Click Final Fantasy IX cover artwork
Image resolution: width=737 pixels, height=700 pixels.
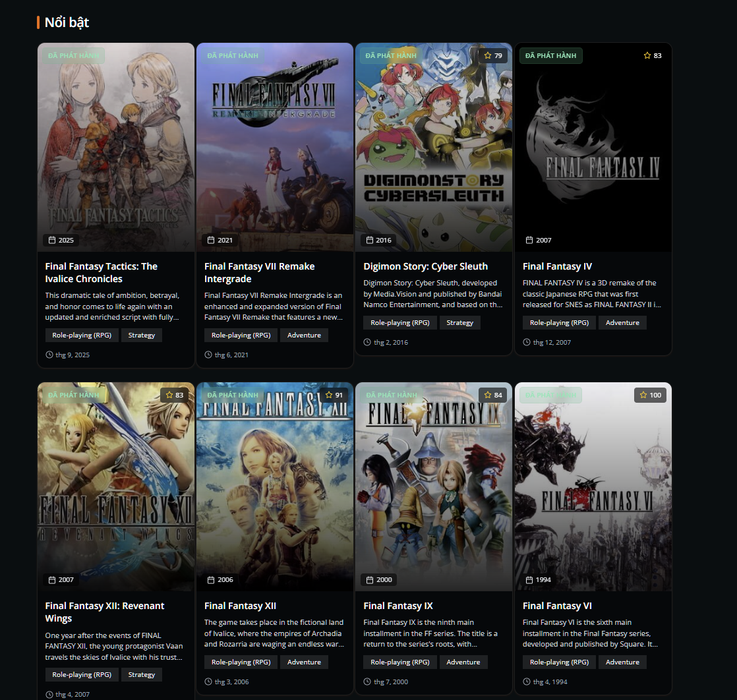tap(434, 488)
